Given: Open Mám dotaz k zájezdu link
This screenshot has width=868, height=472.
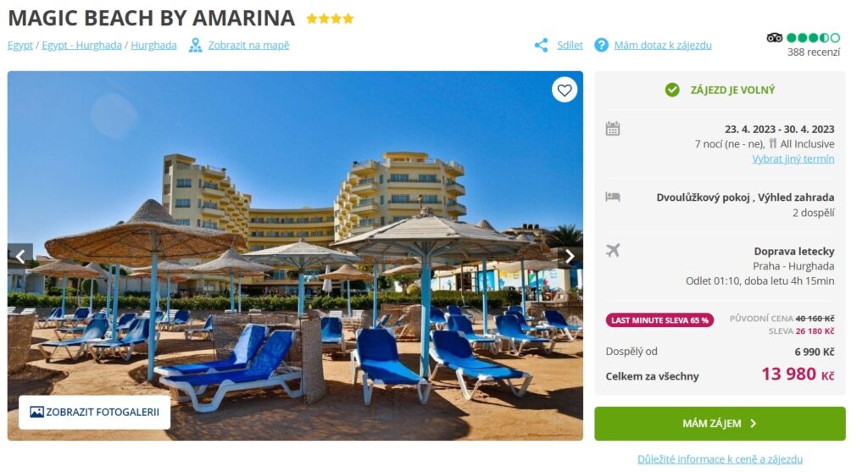Looking at the screenshot, I should pos(663,46).
